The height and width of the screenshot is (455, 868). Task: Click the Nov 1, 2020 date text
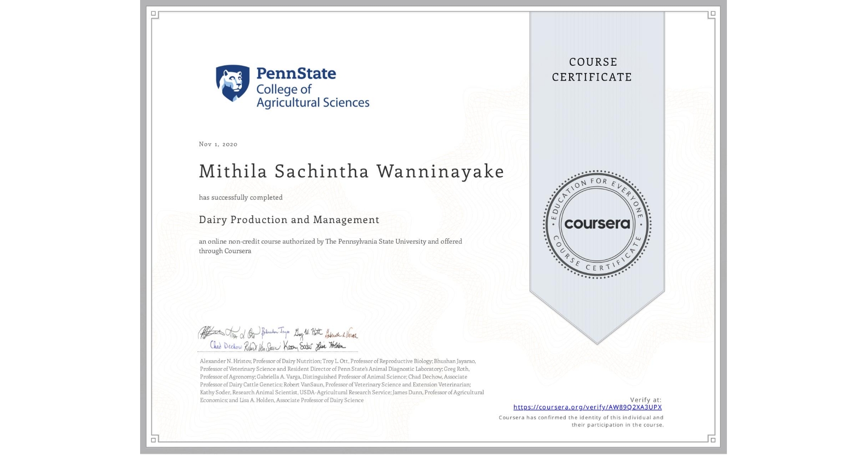(x=217, y=144)
